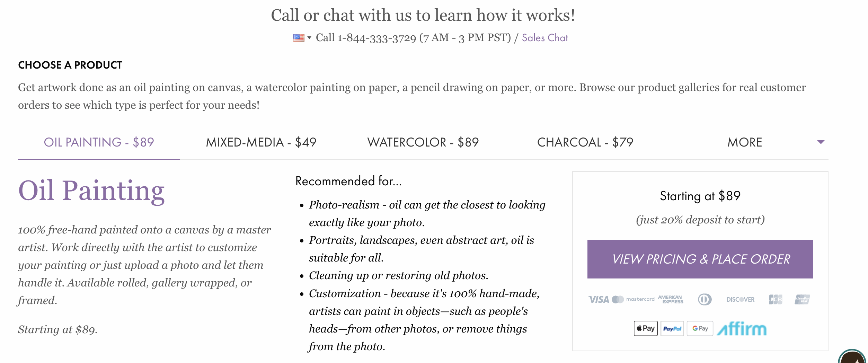Click View Pricing & Place Order button
Viewport: 868px width, 363px height.
pyautogui.click(x=700, y=259)
